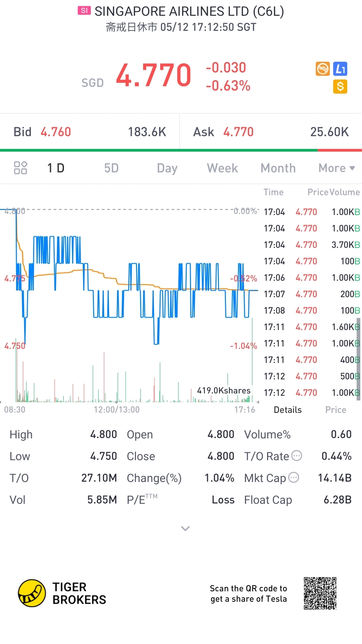Select the 1 D chart tab
Viewport: 362px width, 644px height.
click(x=56, y=168)
